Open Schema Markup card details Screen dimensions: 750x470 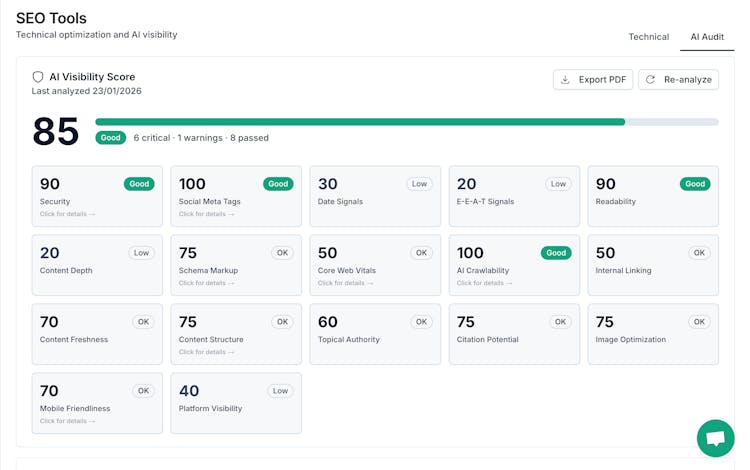[206, 283]
